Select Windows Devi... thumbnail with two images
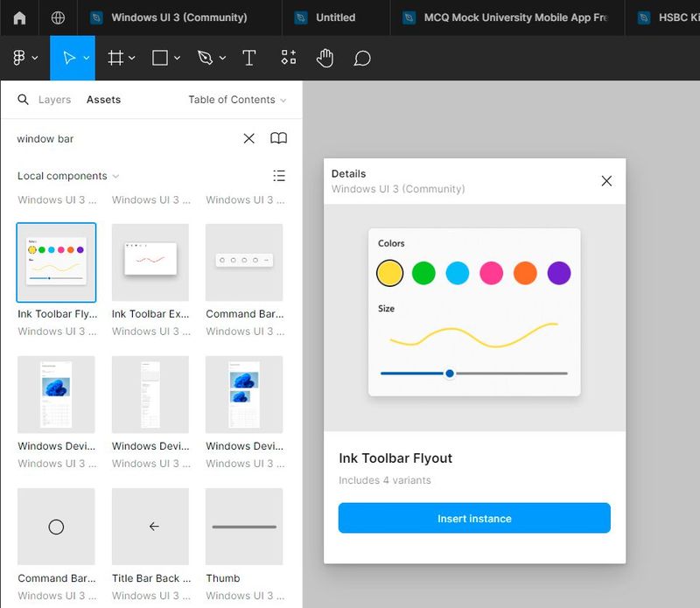Viewport: 700px width, 608px height. pyautogui.click(x=244, y=395)
